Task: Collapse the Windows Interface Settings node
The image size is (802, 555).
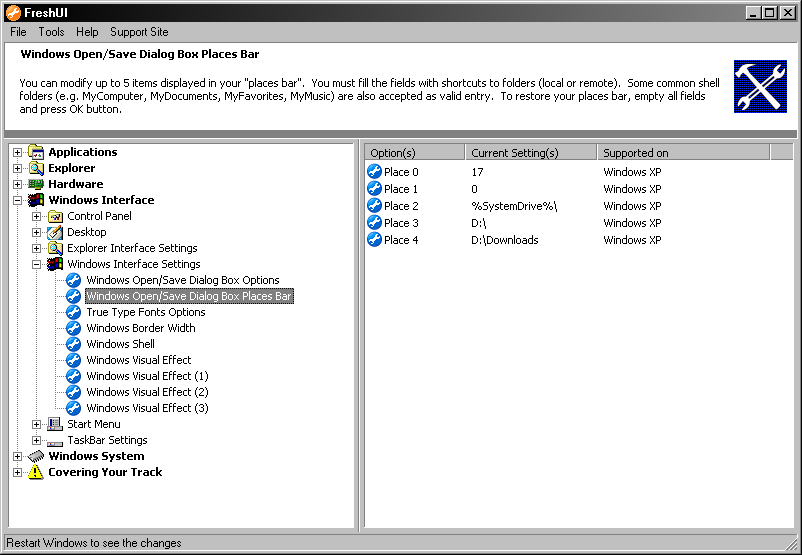Action: click(x=36, y=264)
